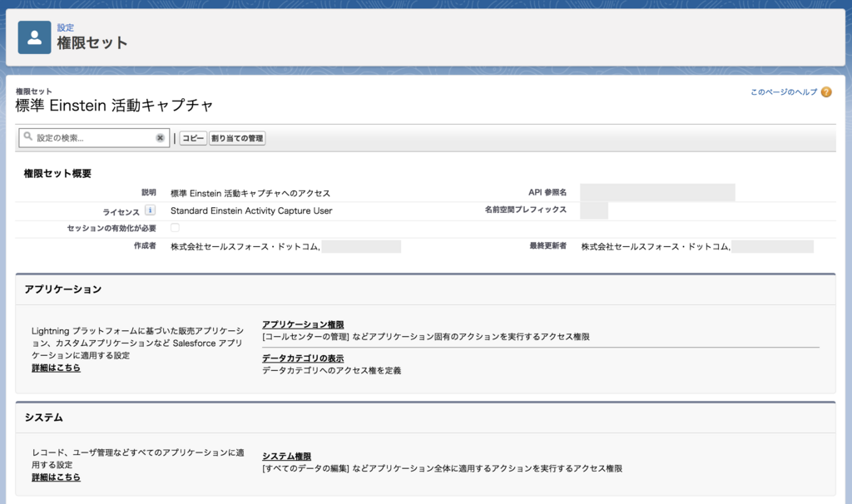Click the データカテゴリへのアクセス権を定義 text

(x=331, y=370)
